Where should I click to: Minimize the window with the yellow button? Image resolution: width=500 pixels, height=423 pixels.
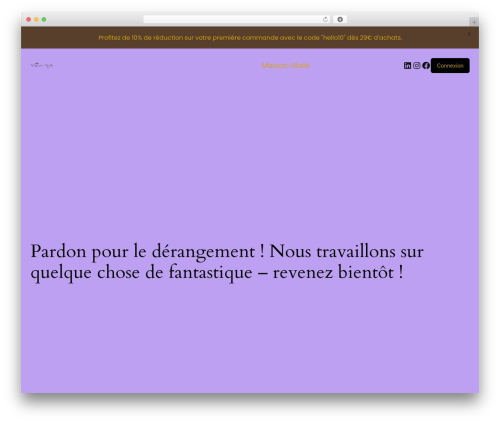coord(36,19)
